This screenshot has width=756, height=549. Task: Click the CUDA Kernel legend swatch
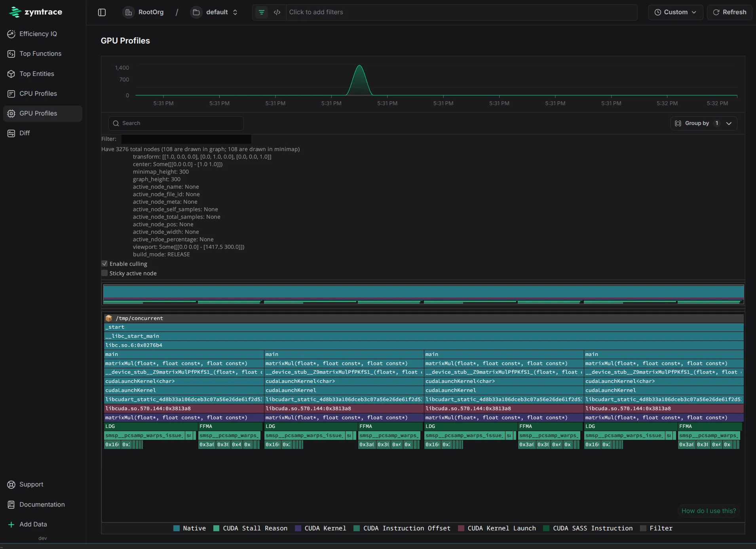tap(298, 528)
